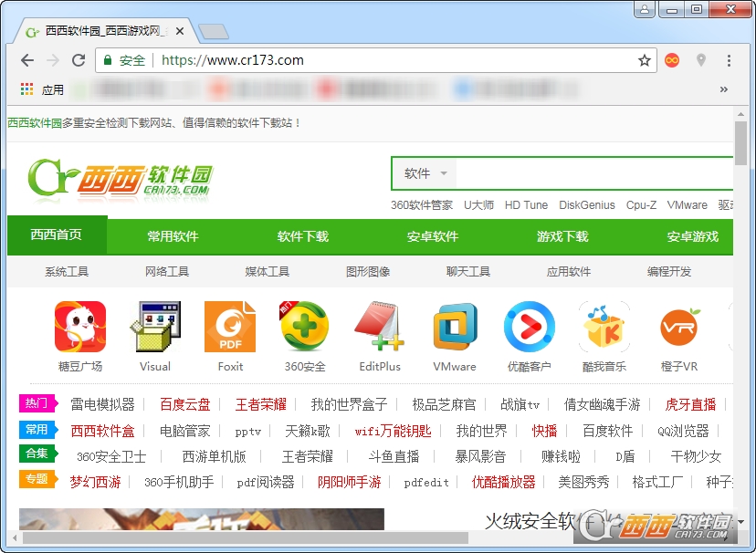Click the Foxit PDF reader icon
Viewport: 756px width, 553px height.
pos(229,327)
